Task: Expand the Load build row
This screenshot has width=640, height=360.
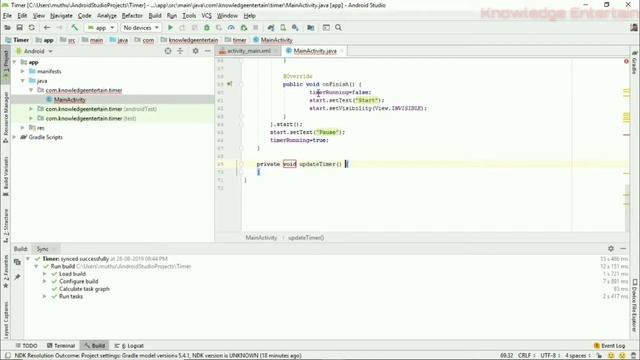Action: coord(44,274)
